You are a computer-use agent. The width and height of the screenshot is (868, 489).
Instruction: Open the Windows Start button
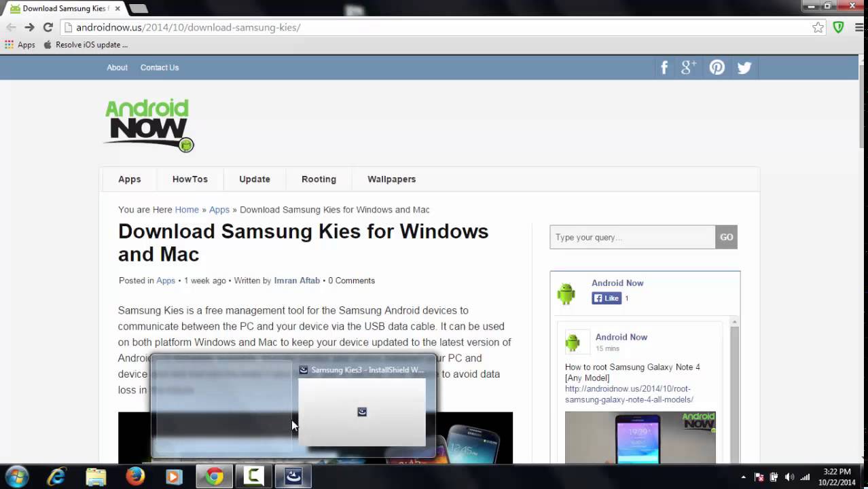pyautogui.click(x=16, y=477)
